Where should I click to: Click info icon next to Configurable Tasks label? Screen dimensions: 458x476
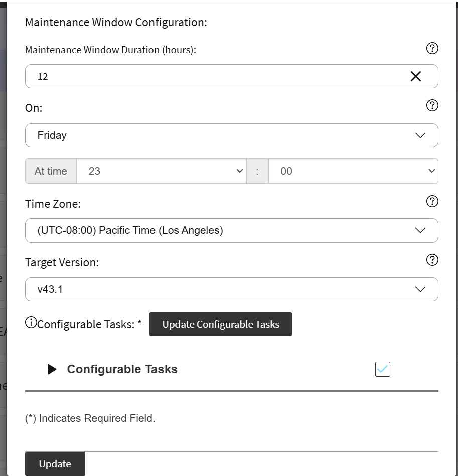click(31, 323)
